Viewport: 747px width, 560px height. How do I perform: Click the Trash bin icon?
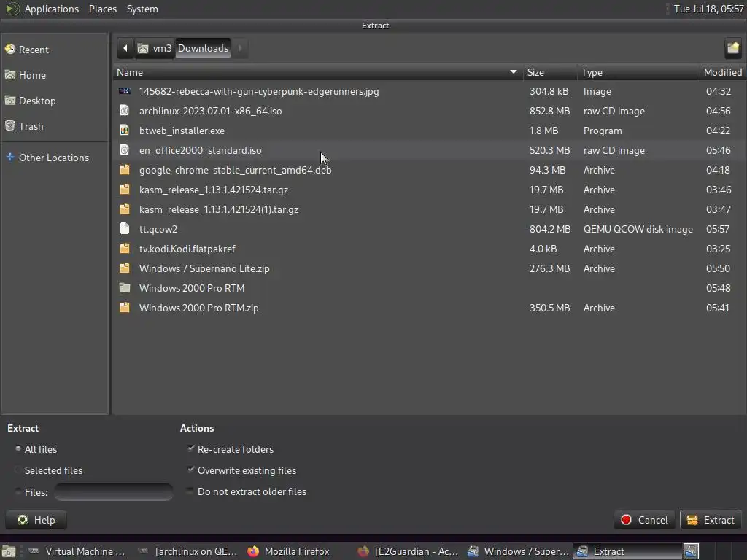tap(10, 125)
